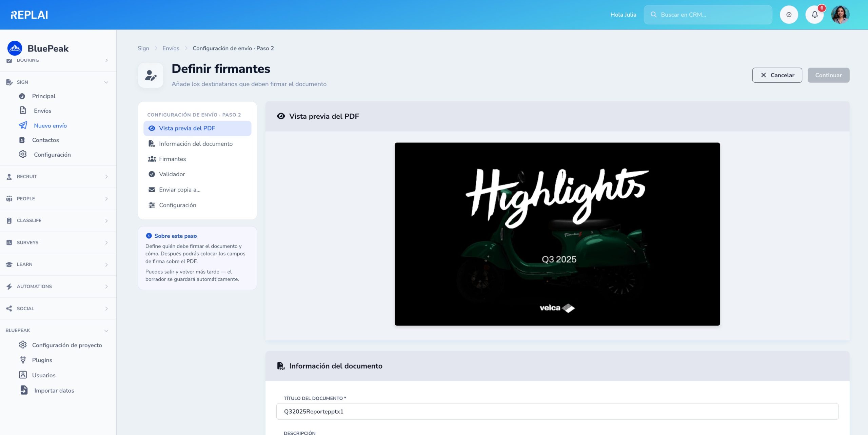The height and width of the screenshot is (435, 868).
Task: Expand the CLASSLIFE sidebar section
Action: click(106, 221)
